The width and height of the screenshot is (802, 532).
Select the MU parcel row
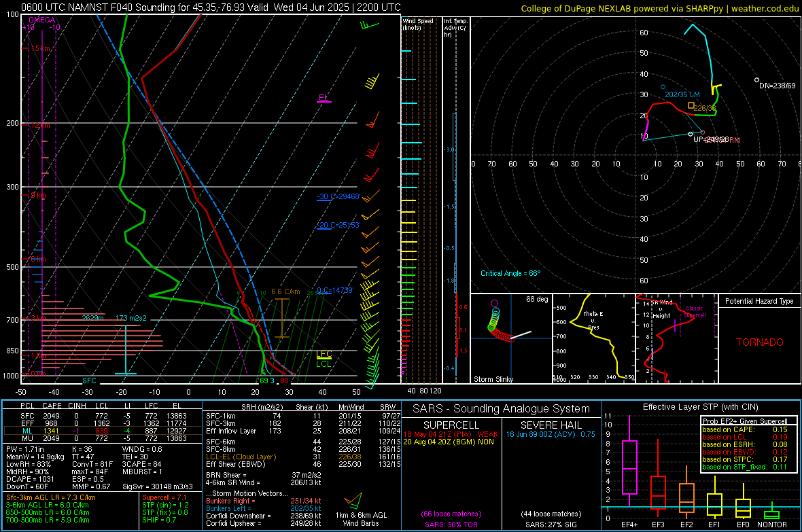103,438
